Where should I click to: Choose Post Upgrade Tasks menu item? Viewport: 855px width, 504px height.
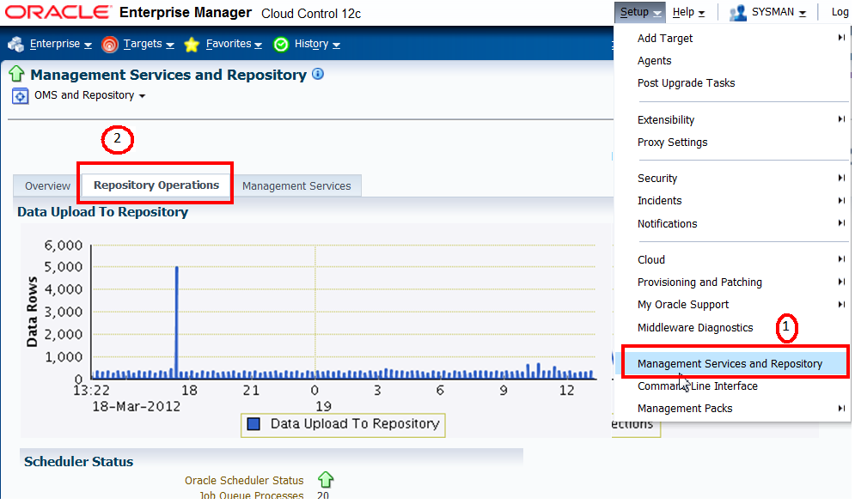686,82
